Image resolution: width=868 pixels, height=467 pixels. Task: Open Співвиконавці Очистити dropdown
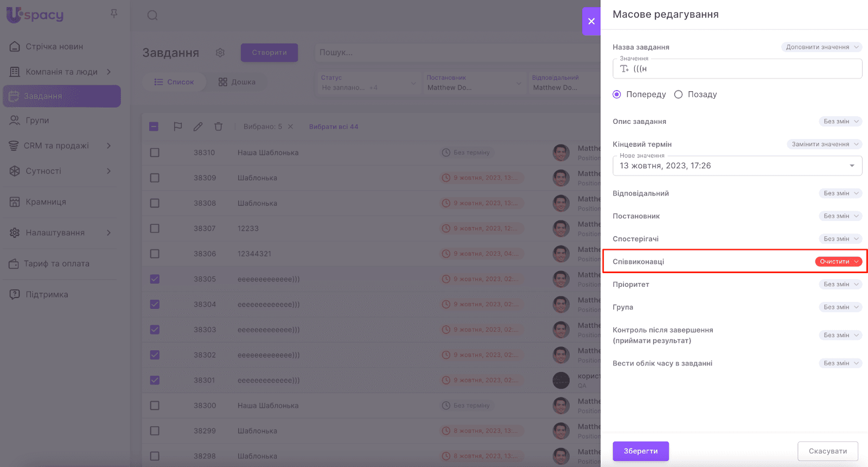click(838, 262)
